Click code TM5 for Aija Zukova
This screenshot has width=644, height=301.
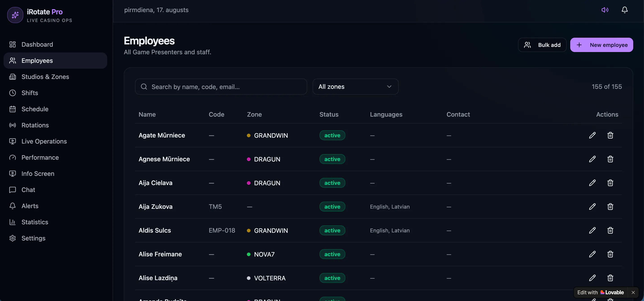coord(215,207)
